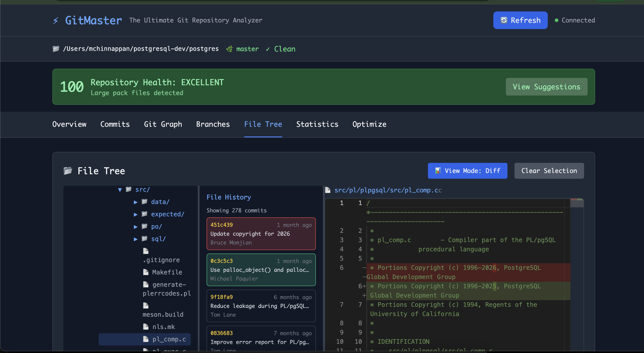Click the folder icon beside the File Tree heading
Screen dimensions: 644x353
point(67,171)
